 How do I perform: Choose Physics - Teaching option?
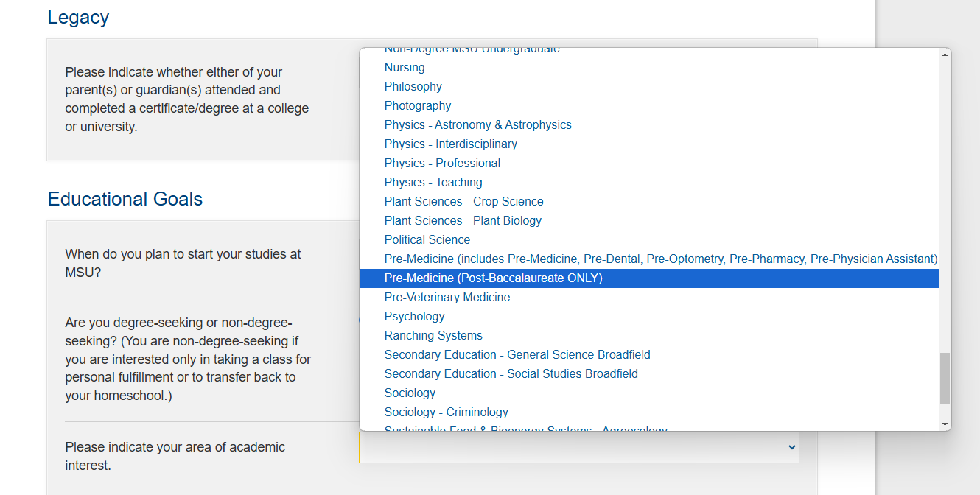648,182
